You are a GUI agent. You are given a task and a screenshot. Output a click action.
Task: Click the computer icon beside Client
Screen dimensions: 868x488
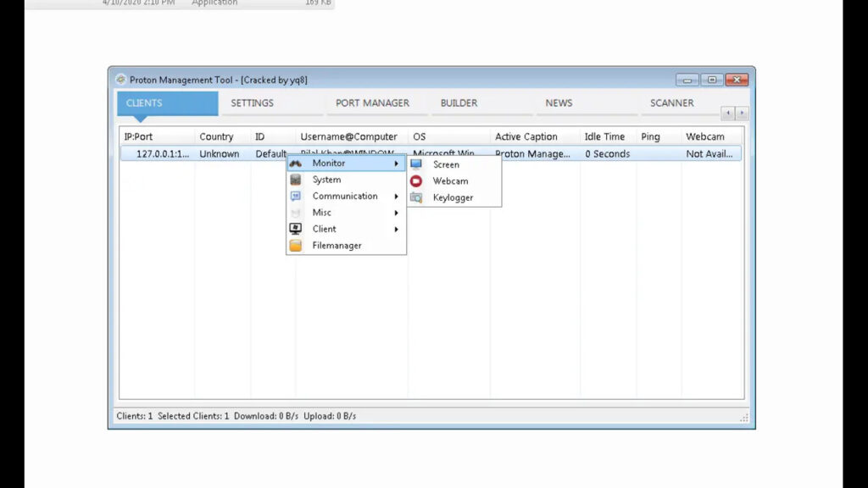click(296, 229)
